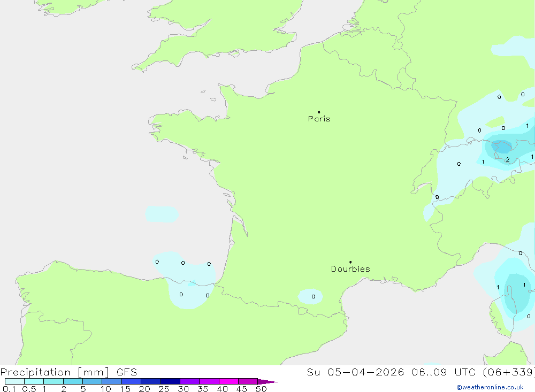Pick the 10–15 mm blue swatch
Image resolution: width=535 pixels, height=392 pixels.
(112, 381)
